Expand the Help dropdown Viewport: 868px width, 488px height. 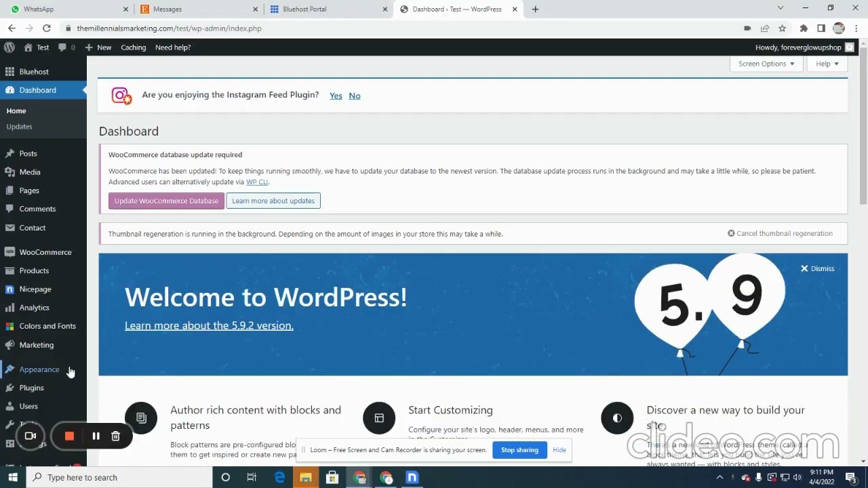point(827,64)
